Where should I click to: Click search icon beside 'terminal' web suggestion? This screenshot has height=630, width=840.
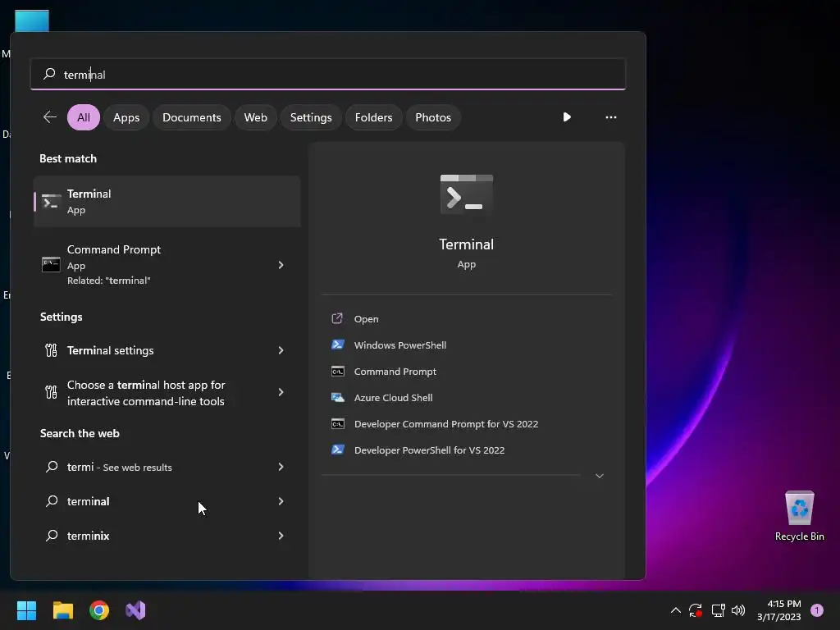[52, 501]
